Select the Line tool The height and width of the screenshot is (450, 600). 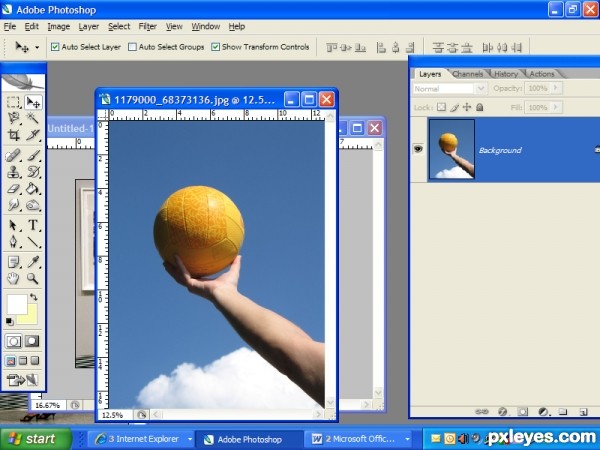coord(33,241)
